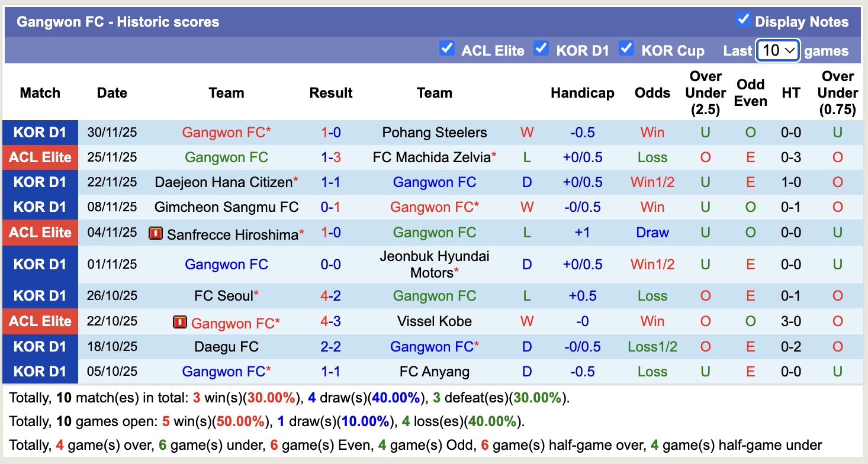Uncheck the KOR D1 filter checkbox

click(541, 49)
